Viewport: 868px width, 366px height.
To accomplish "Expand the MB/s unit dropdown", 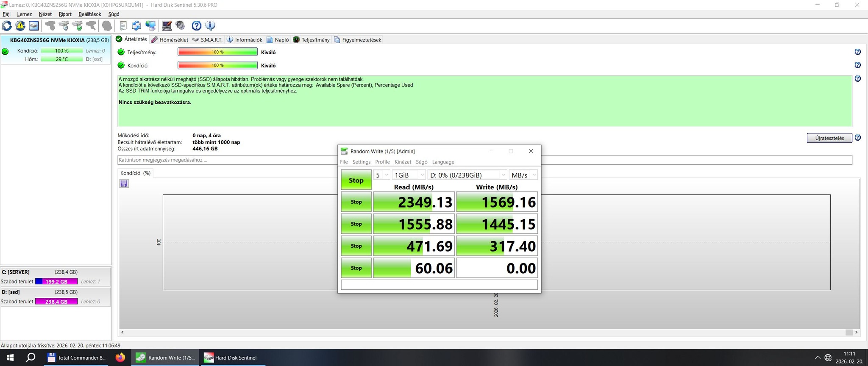I will point(523,175).
